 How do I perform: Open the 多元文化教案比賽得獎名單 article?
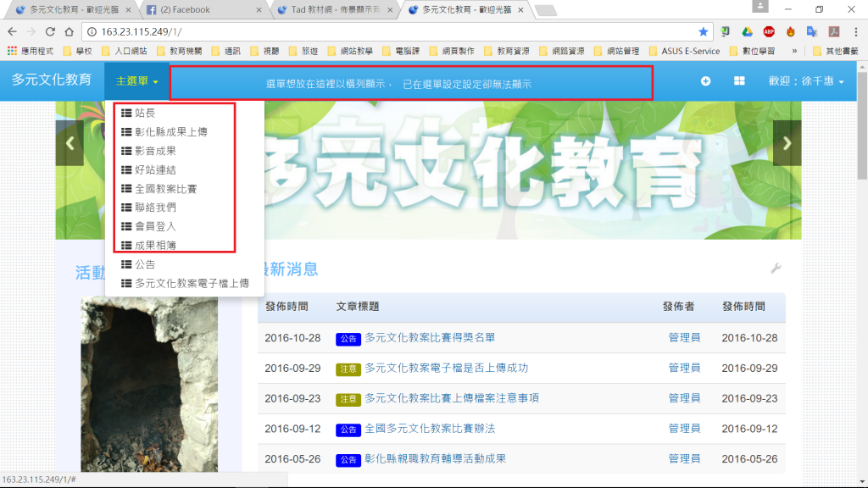(x=430, y=337)
